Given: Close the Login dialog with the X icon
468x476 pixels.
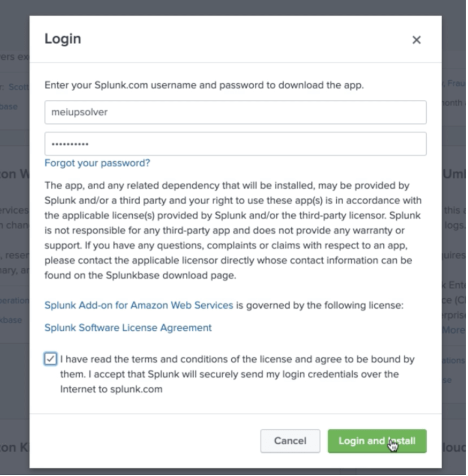Looking at the screenshot, I should click(x=417, y=40).
